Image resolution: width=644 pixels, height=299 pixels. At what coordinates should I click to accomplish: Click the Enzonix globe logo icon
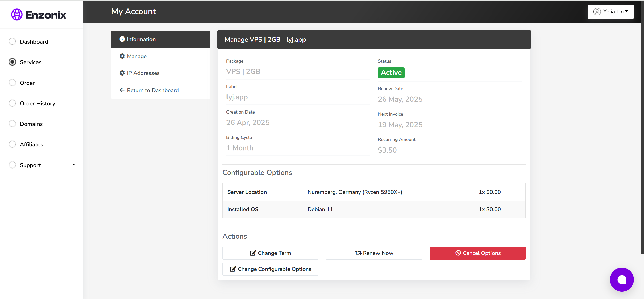[17, 15]
